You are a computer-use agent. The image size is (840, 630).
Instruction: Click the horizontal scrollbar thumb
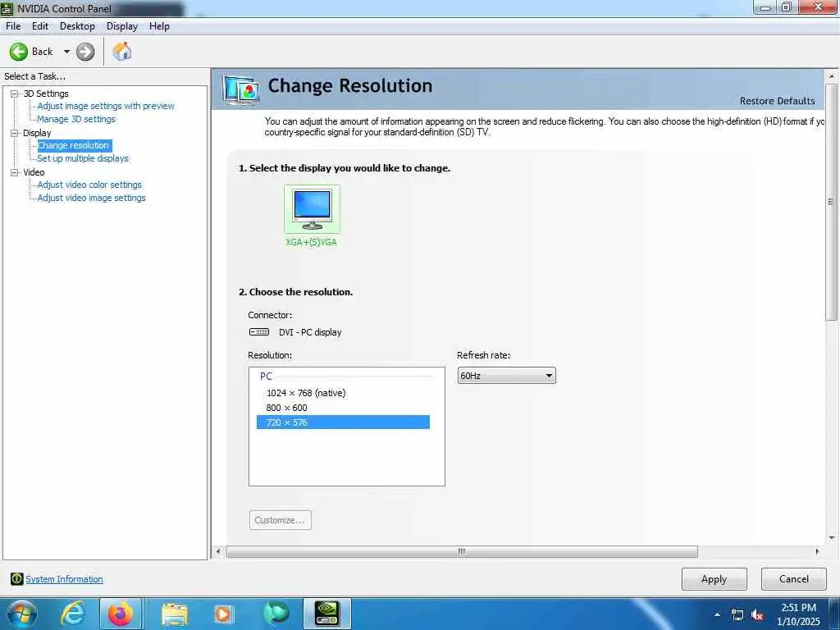coord(462,551)
